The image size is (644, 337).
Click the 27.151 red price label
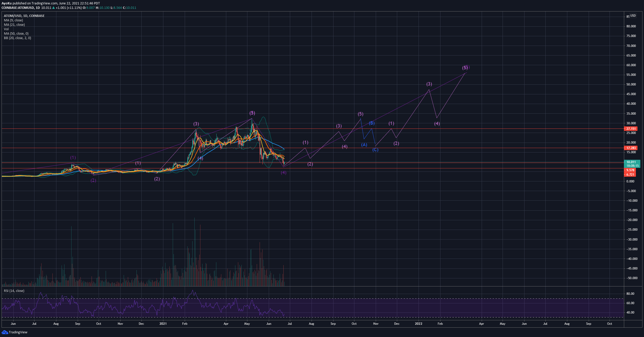click(630, 128)
